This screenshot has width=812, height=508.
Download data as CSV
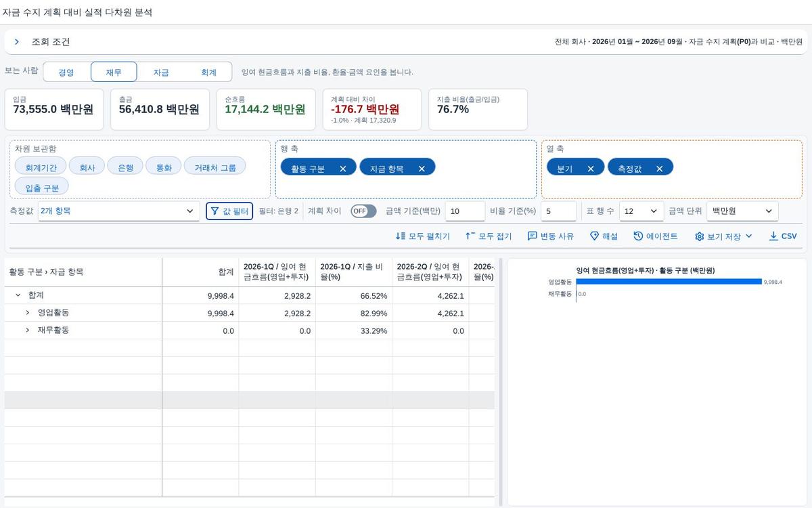pos(783,236)
